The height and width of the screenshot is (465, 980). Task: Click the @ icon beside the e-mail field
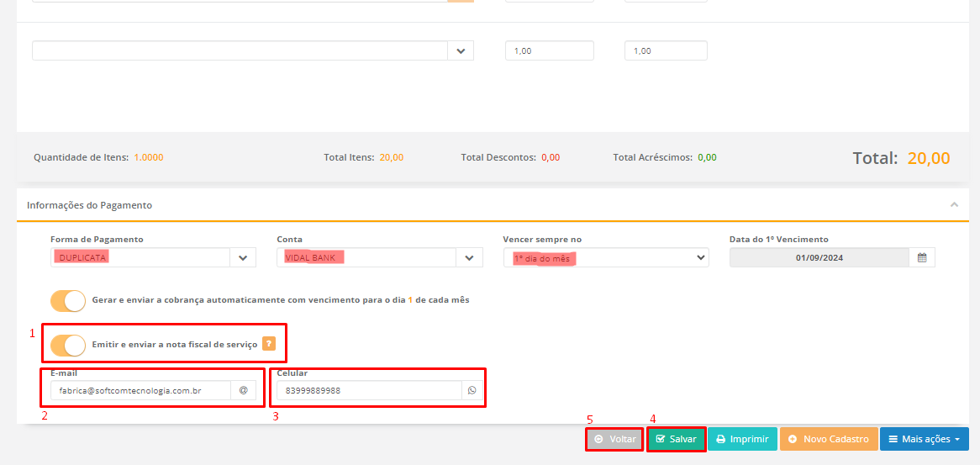pos(243,390)
